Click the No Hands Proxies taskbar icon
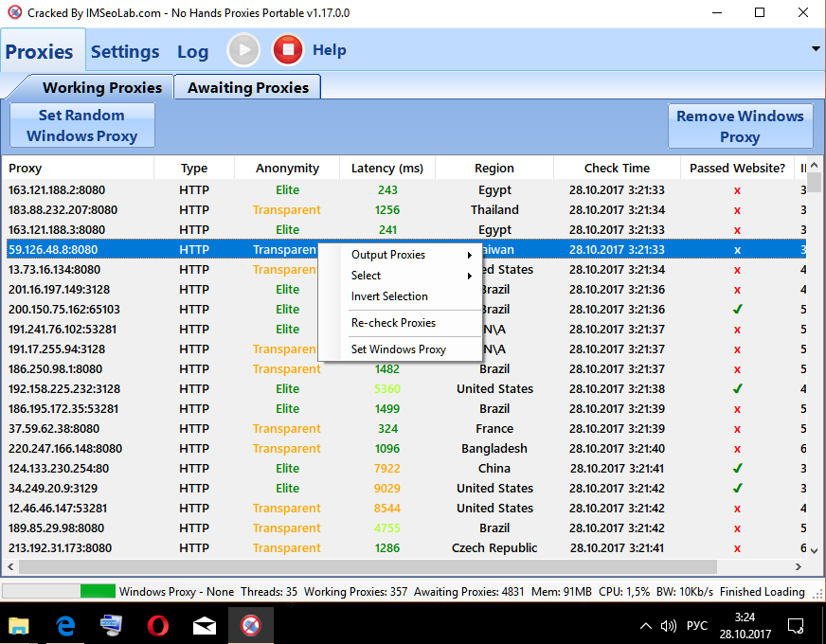Image resolution: width=826 pixels, height=644 pixels. [251, 625]
